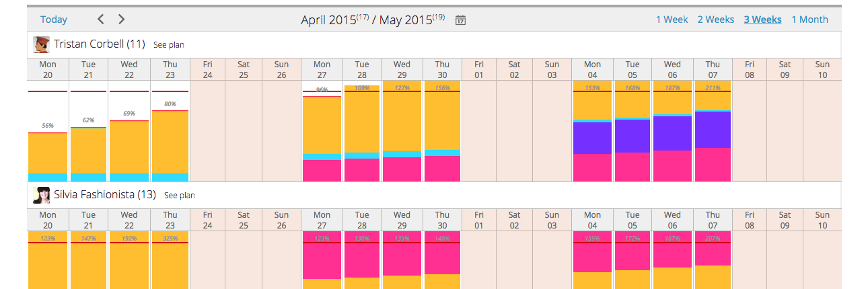Click Tristan Corbell's avatar picture

click(x=42, y=44)
